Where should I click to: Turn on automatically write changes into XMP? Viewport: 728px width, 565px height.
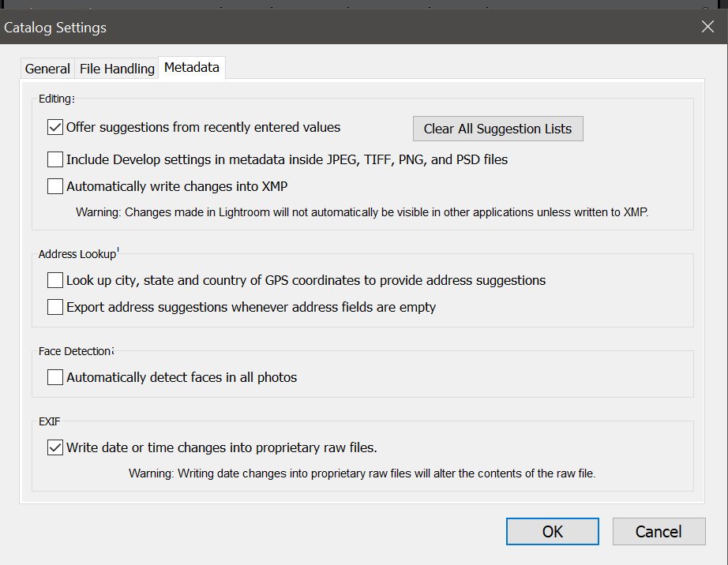(x=55, y=187)
